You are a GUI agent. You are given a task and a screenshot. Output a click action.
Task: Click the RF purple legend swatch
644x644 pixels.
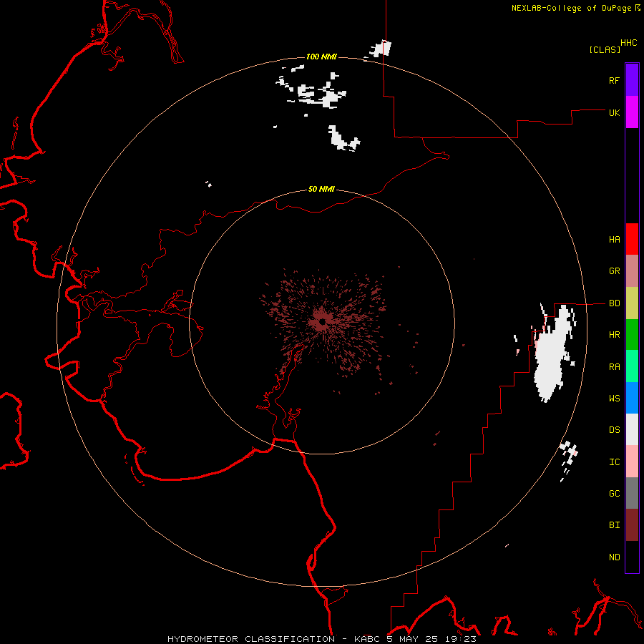(x=632, y=80)
